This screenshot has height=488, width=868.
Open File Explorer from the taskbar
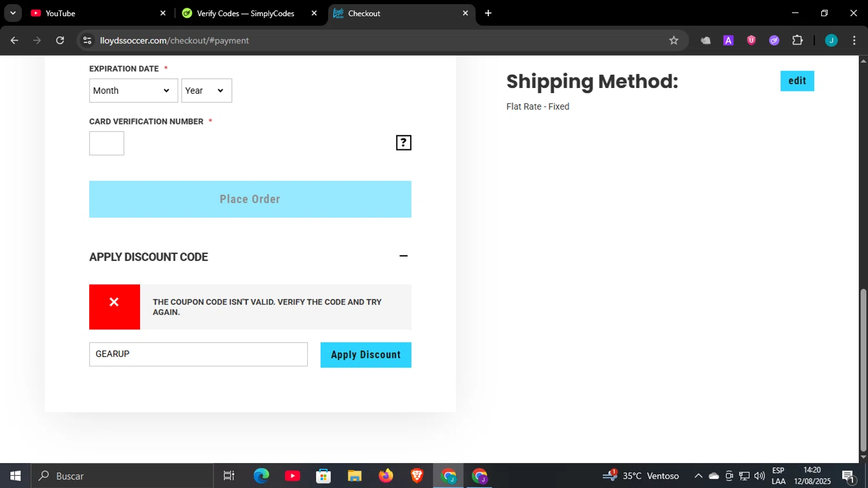tap(354, 476)
